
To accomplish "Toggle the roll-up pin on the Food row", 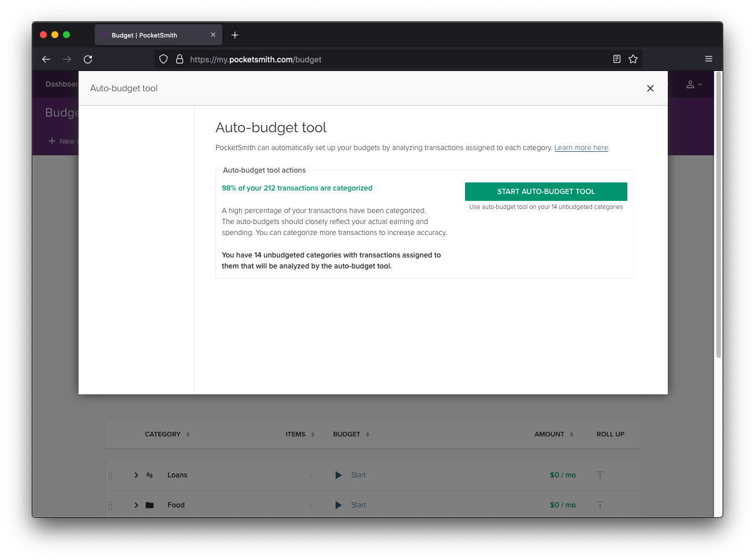I will pos(600,505).
